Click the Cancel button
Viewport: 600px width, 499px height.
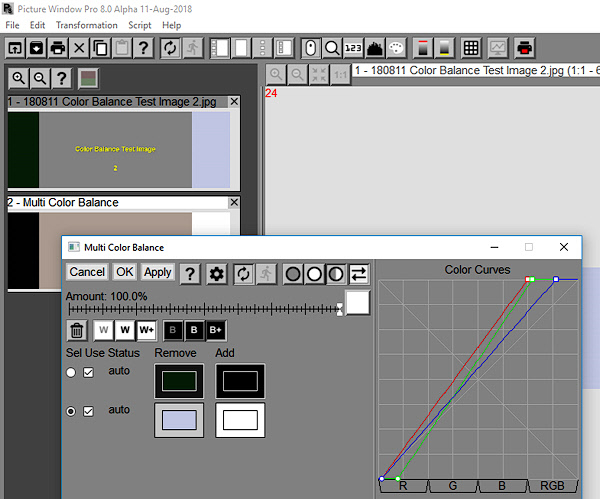click(x=87, y=272)
